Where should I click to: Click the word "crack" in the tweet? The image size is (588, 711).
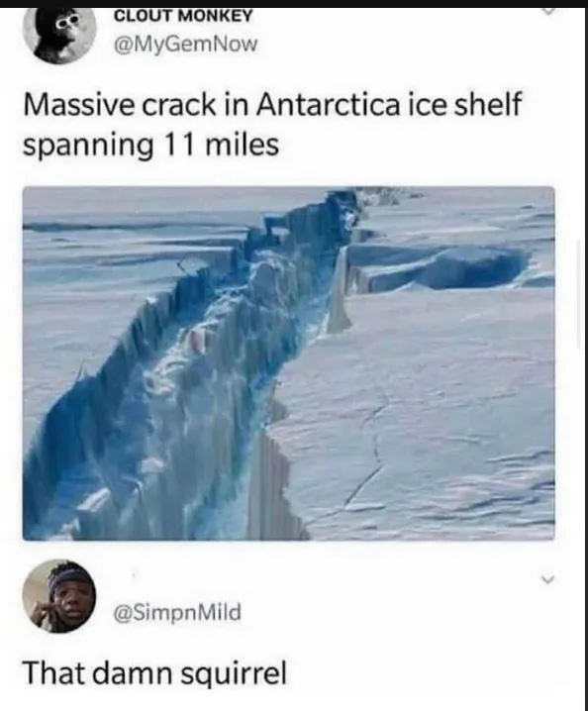click(178, 104)
